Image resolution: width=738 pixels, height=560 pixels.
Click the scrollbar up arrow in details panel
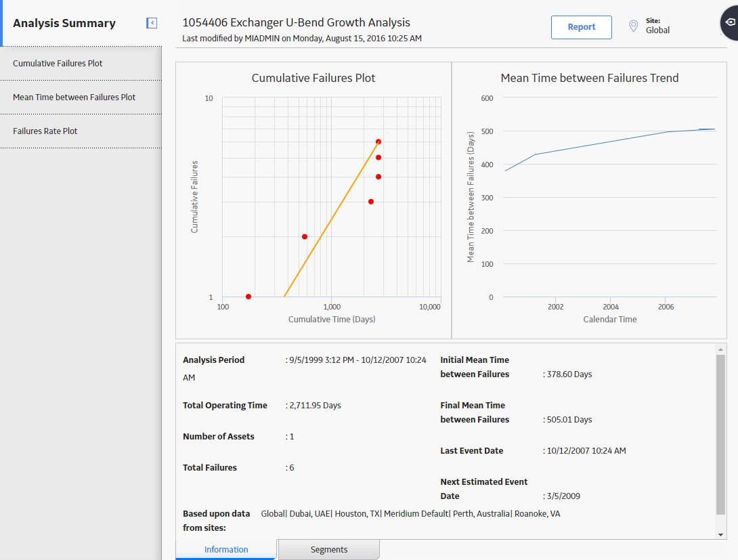[x=720, y=349]
